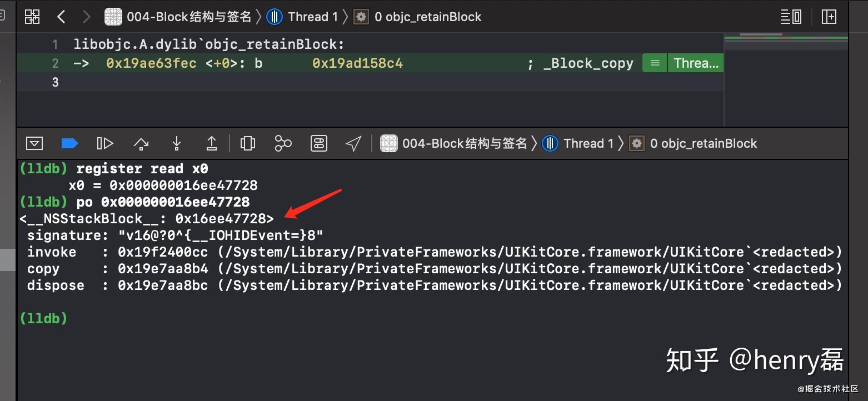Select the Step over icon
The image size is (868, 401).
(x=141, y=143)
